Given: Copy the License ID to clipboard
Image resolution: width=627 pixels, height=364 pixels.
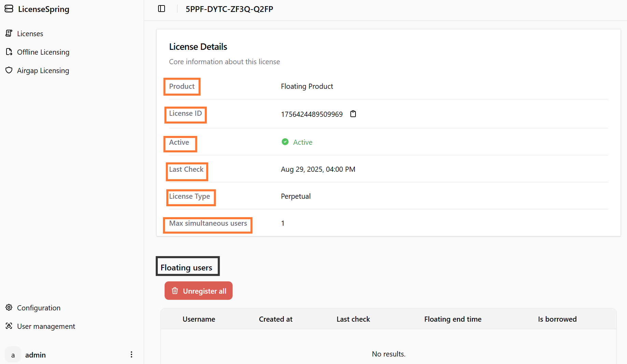Looking at the screenshot, I should 353,114.
